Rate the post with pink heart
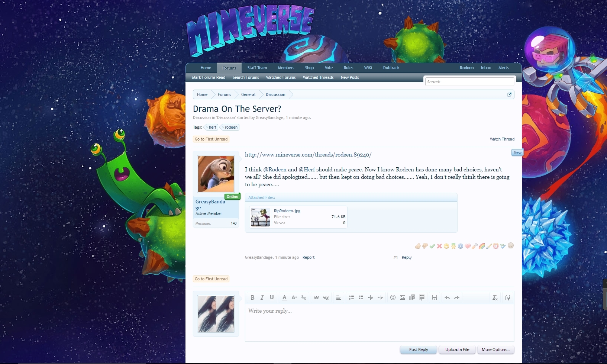607x364 pixels. coord(468,246)
